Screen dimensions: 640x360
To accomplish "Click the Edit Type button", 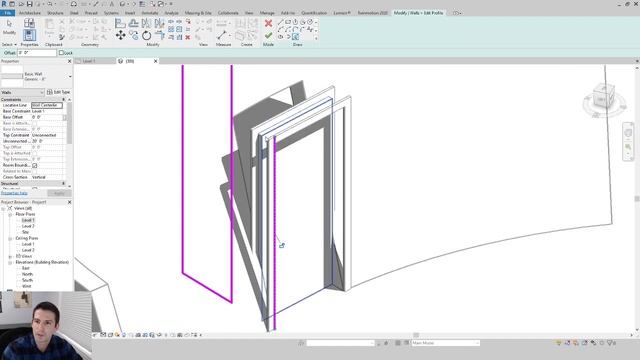I will click(58, 92).
